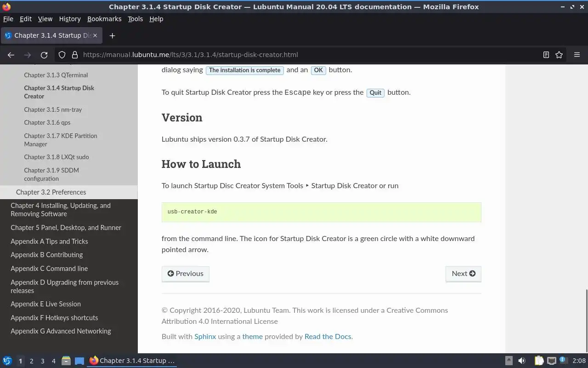Follow the Sphinx link in footer

coord(205,337)
